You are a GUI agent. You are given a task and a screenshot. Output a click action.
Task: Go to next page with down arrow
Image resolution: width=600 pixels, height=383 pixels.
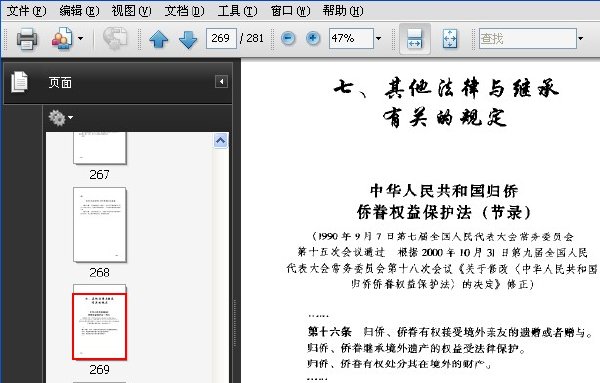tap(188, 39)
